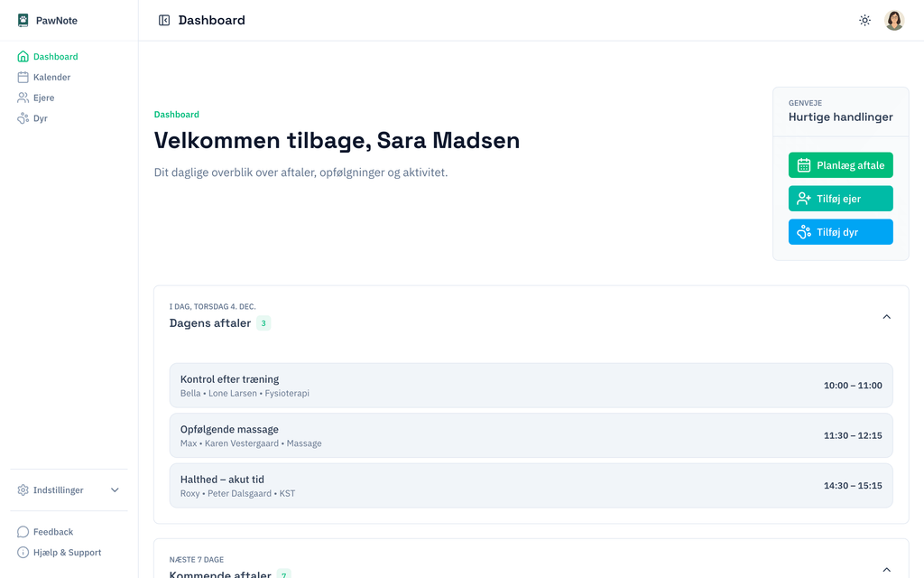Open Hjælp & Support link
This screenshot has width=924, height=578.
click(x=67, y=553)
